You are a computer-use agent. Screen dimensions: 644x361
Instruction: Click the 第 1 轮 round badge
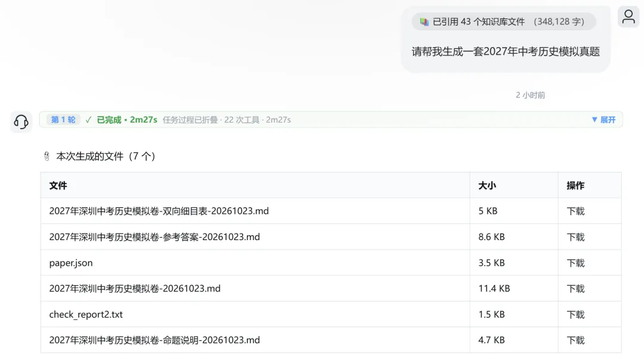point(63,120)
